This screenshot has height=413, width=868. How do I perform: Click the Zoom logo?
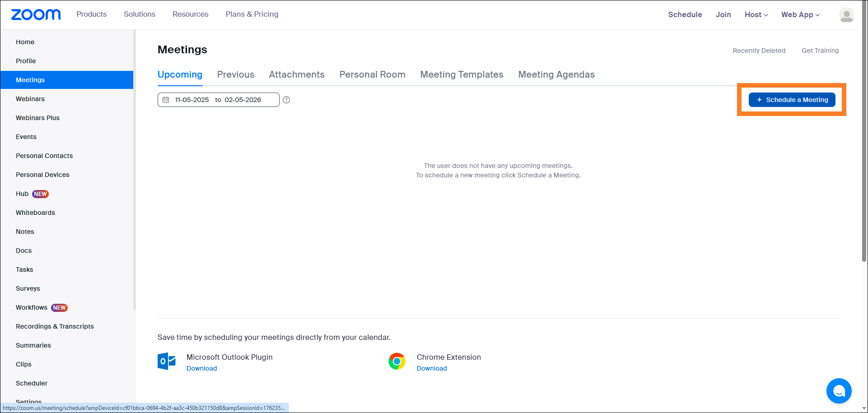tap(36, 14)
